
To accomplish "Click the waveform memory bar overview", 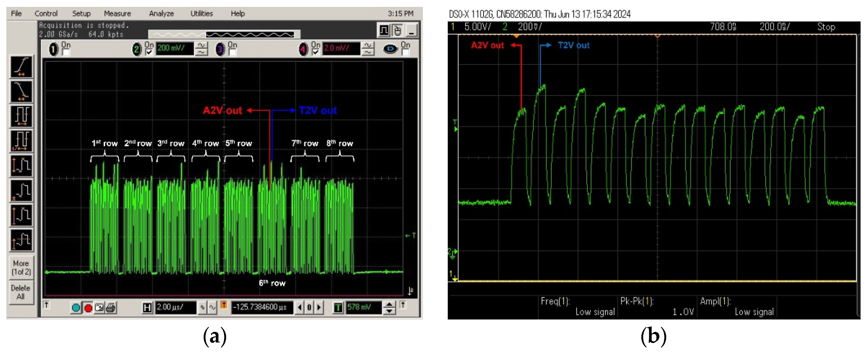I will click(224, 34).
